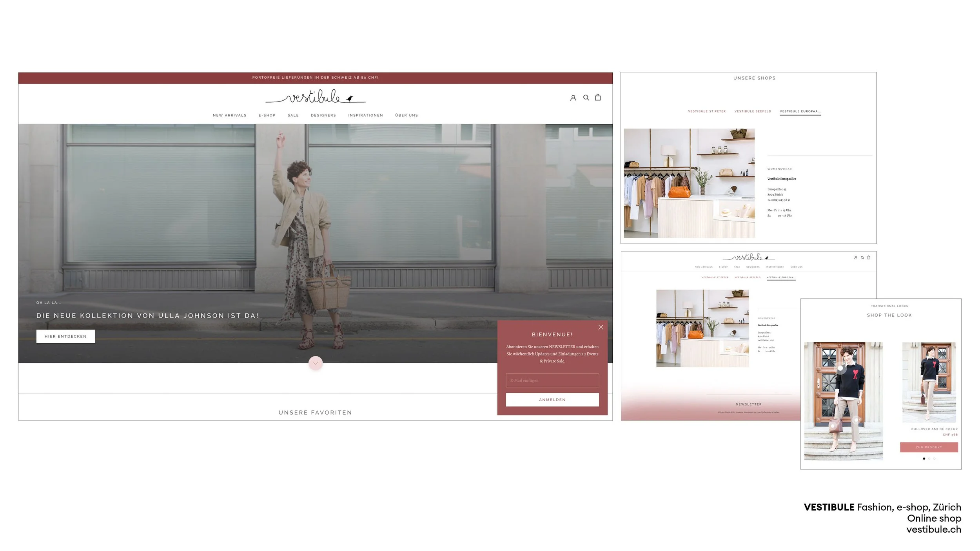Click the UNSERE FAVORITEN heading

pyautogui.click(x=316, y=413)
